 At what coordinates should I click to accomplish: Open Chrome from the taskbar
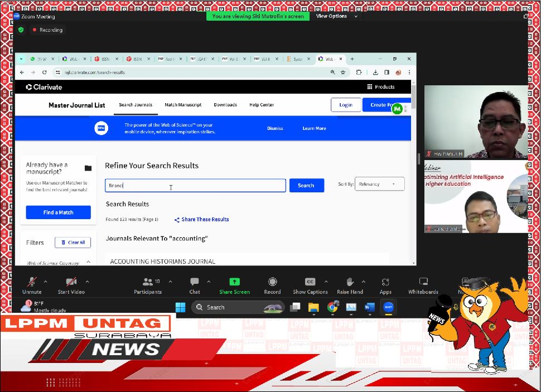coord(332,307)
